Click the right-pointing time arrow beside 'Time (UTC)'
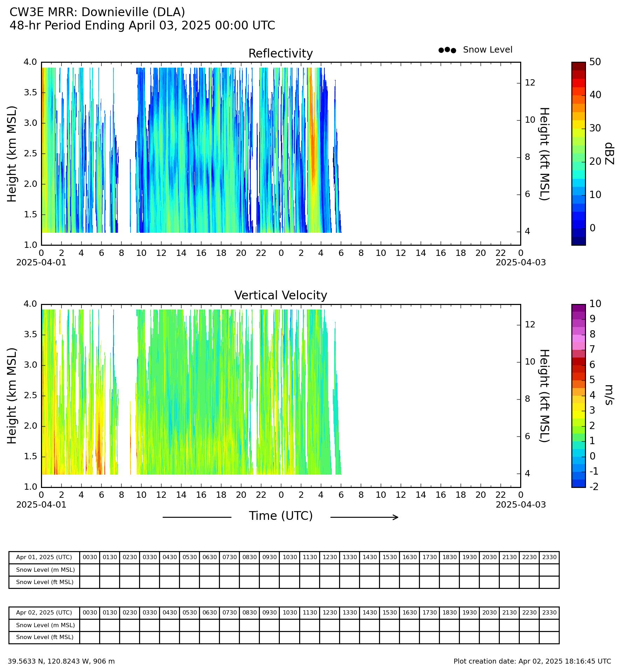Image resolution: width=620 pixels, height=672 pixels. (364, 517)
